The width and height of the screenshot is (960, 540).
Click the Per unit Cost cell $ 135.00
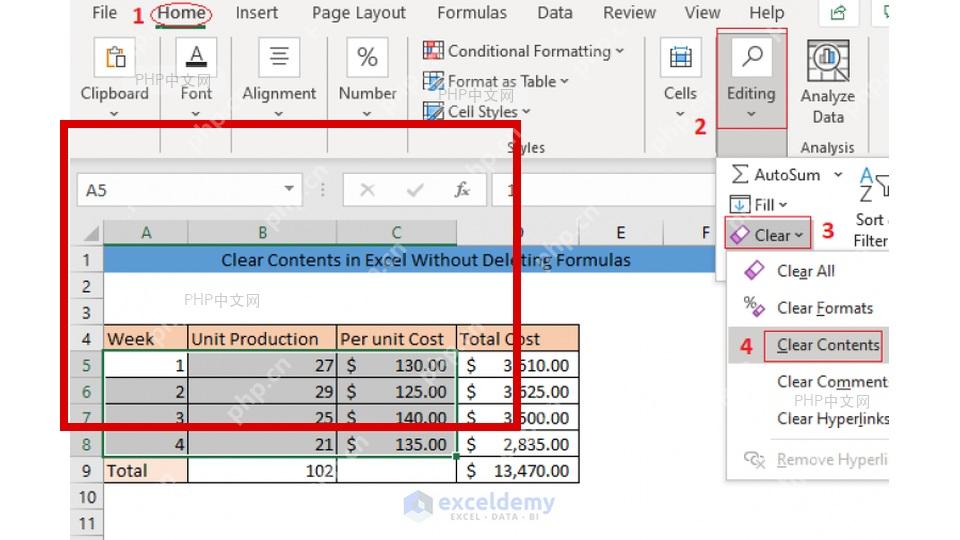pos(396,444)
